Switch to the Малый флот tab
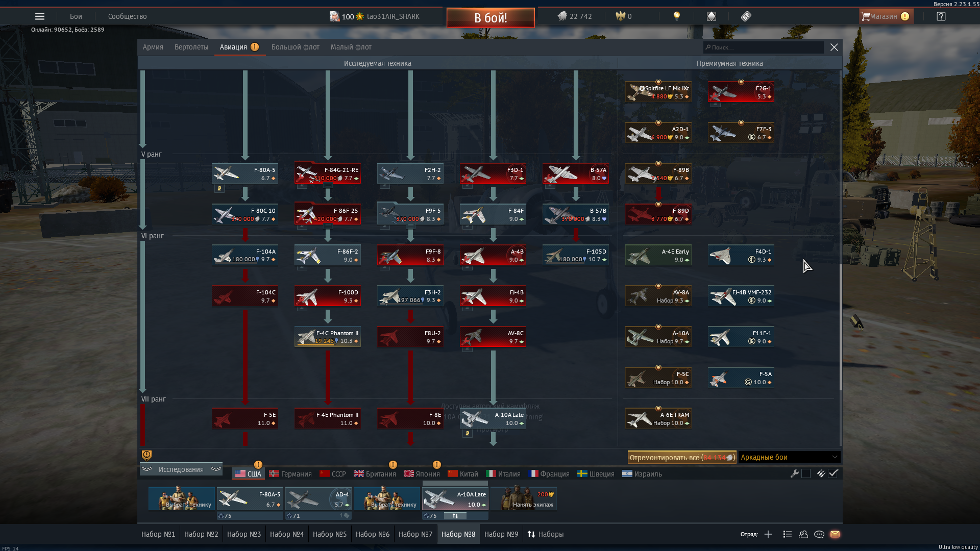 tap(351, 47)
